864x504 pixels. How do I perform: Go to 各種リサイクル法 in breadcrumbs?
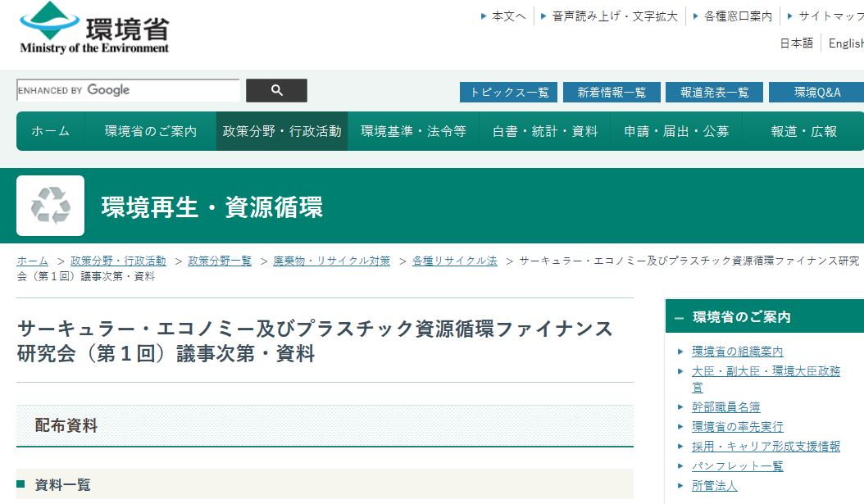(x=454, y=261)
